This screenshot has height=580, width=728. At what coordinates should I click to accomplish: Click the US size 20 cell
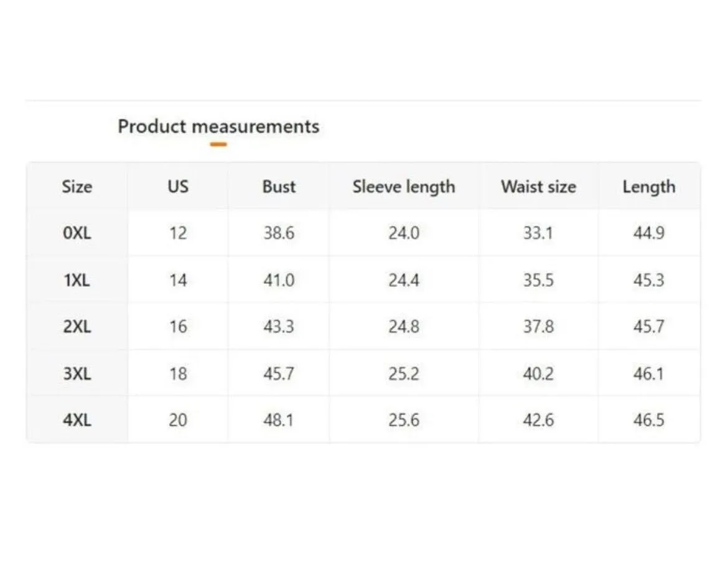point(178,420)
